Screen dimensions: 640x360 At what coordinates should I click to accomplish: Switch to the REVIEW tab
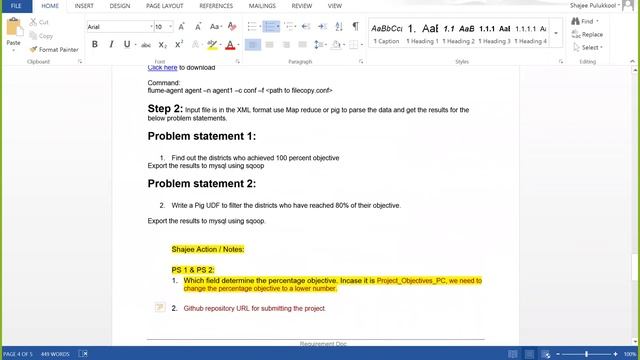point(302,6)
